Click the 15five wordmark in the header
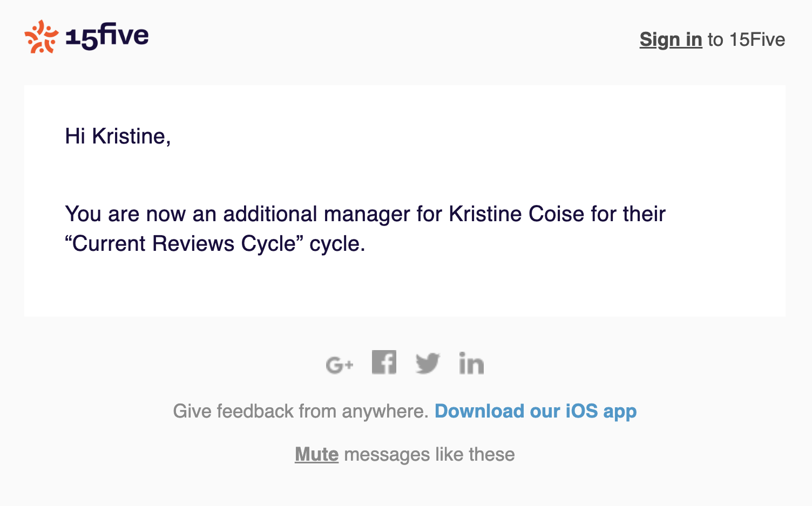Image resolution: width=812 pixels, height=506 pixels. [107, 37]
